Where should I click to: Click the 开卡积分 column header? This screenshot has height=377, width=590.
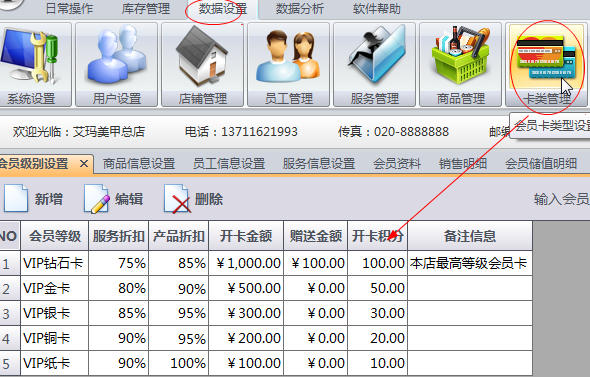point(377,236)
